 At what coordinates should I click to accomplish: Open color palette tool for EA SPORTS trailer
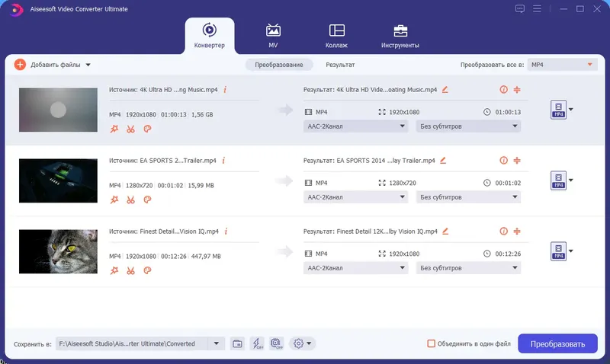(x=147, y=200)
